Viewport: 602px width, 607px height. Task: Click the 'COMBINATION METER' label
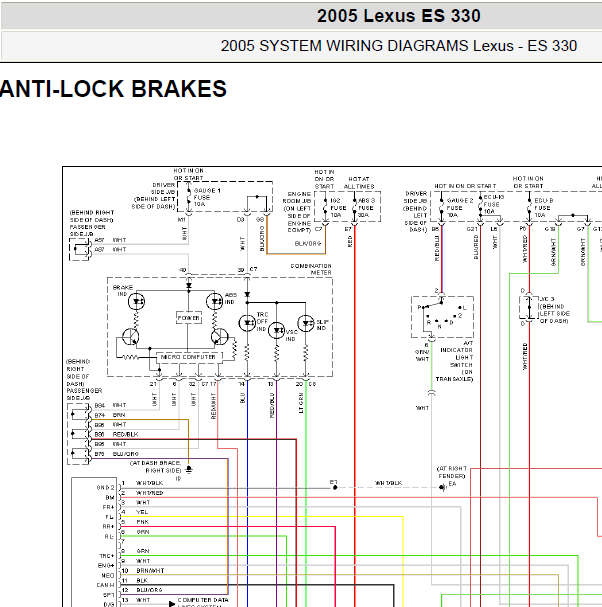311,269
